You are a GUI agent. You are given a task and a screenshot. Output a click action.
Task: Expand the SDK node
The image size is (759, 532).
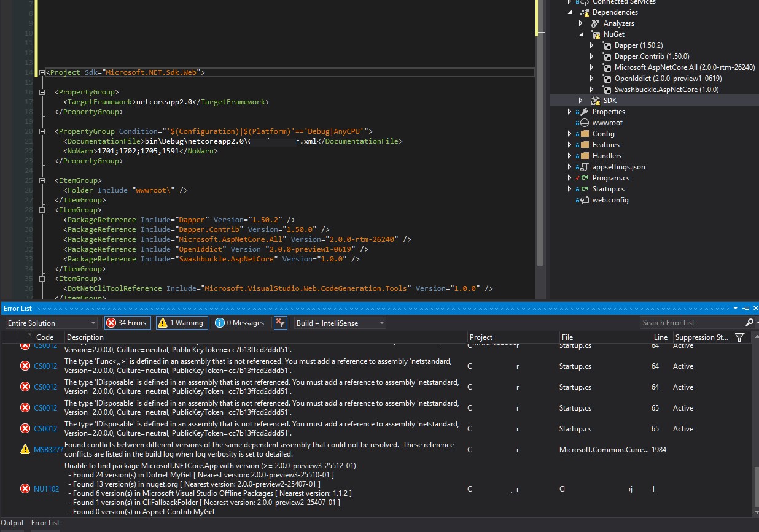click(581, 101)
